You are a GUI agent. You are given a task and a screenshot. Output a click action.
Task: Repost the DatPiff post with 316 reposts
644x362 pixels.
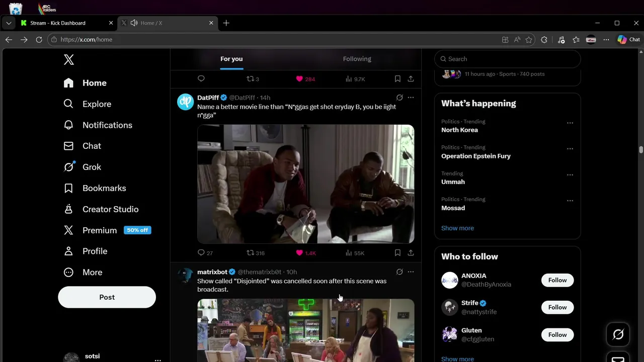click(255, 253)
